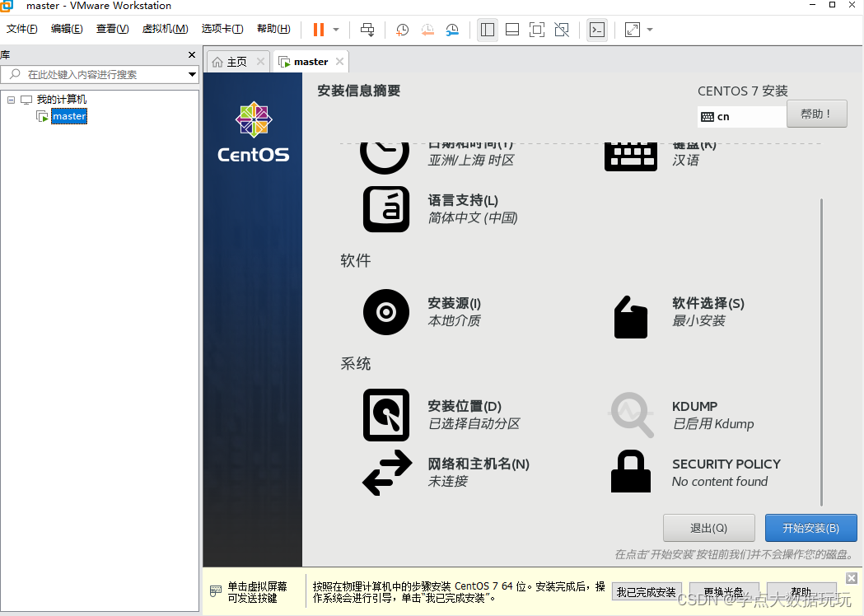Open the power options dropdown arrow beside pause
The height and width of the screenshot is (616, 864).
336,30
